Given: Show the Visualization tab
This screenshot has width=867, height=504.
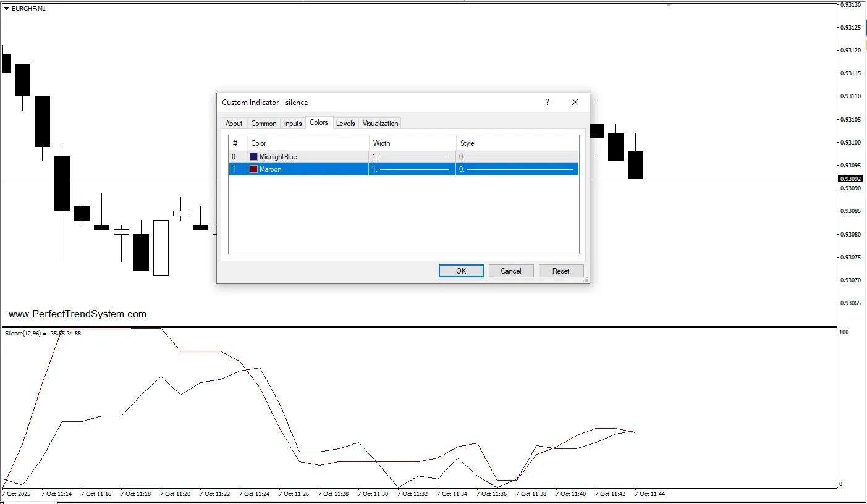Looking at the screenshot, I should click(381, 124).
